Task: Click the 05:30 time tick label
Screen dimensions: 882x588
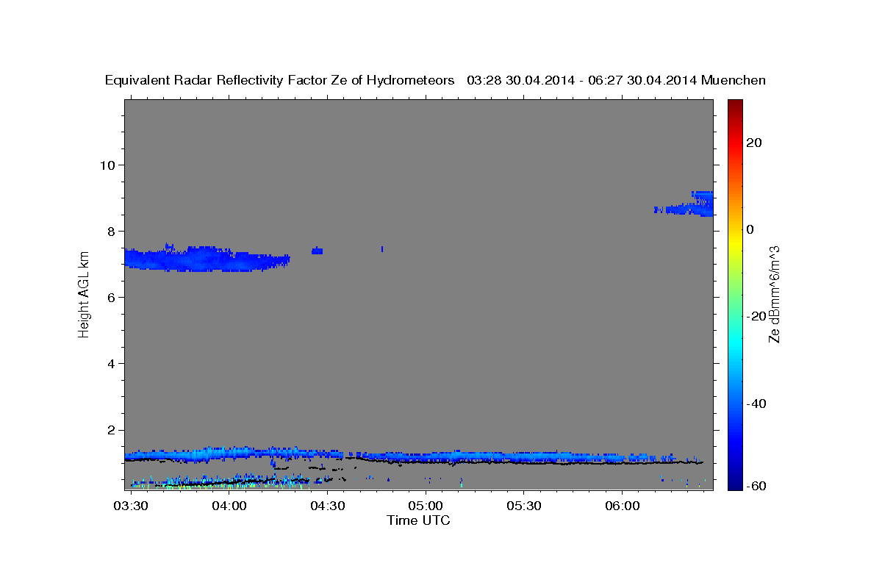Action: 524,506
